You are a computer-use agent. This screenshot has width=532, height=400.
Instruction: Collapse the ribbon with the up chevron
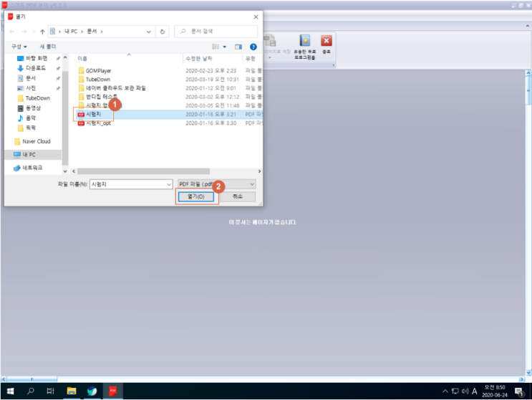click(x=528, y=26)
